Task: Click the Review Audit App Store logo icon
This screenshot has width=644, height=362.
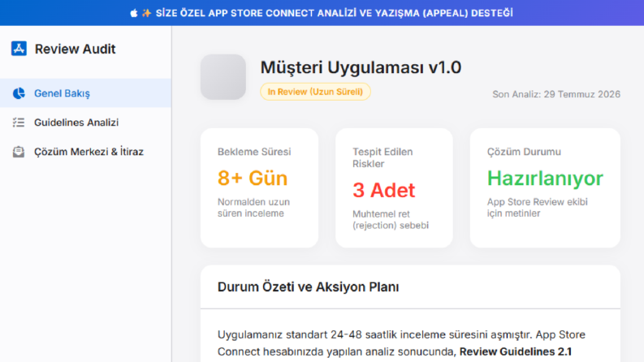Action: pyautogui.click(x=19, y=49)
